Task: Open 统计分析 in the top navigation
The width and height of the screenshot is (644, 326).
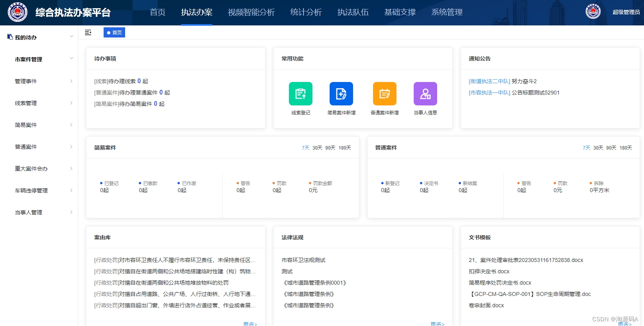Action: click(x=306, y=12)
